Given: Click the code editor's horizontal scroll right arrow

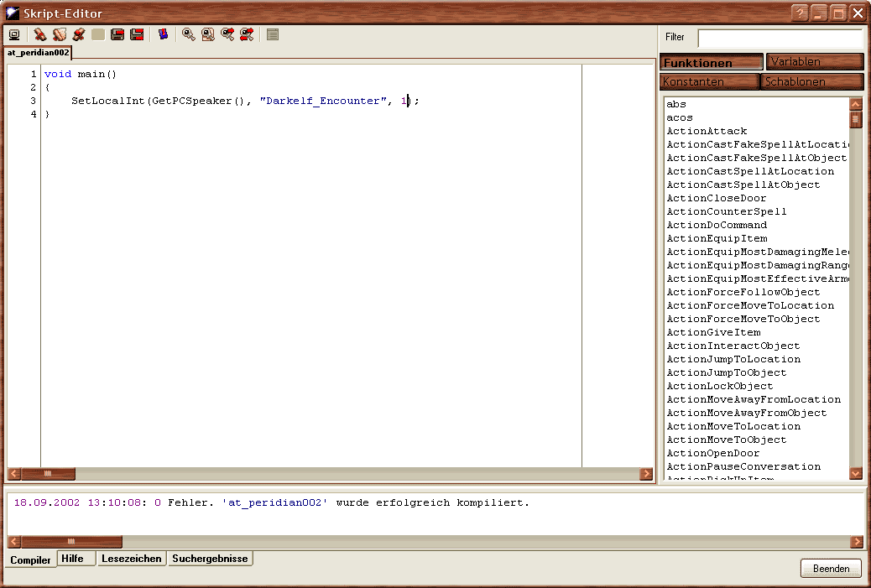Looking at the screenshot, I should coord(646,474).
